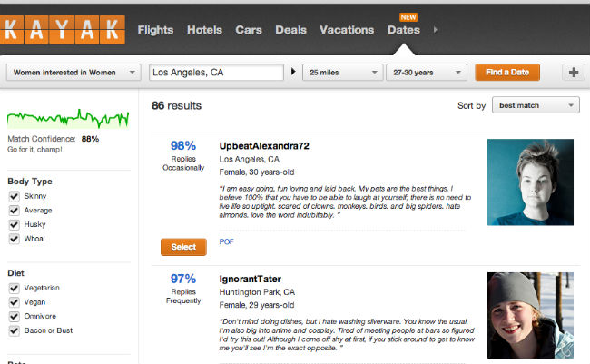Click 'Replies Frequently' label
Image resolution: width=590 pixels, height=364 pixels.
183,296
